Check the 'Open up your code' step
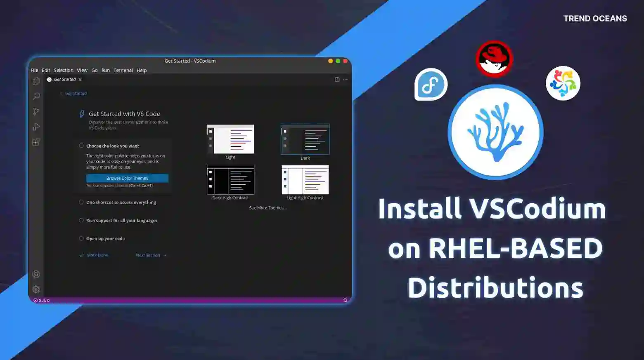The height and width of the screenshot is (360, 644). click(81, 238)
